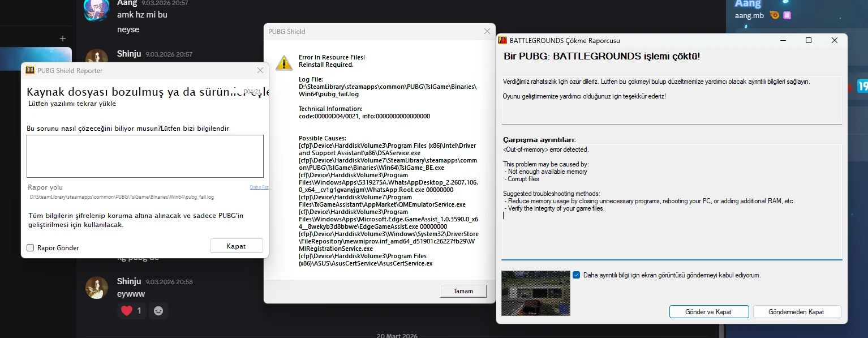Minimize the BATTLEGROUNDS crash reporter window
The image size is (868, 338).
(783, 40)
